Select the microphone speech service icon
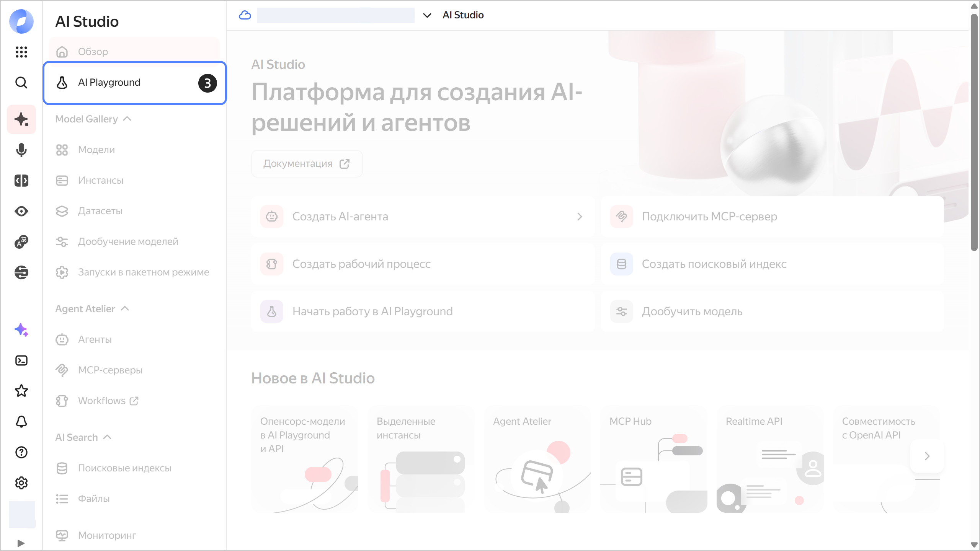 click(x=21, y=150)
